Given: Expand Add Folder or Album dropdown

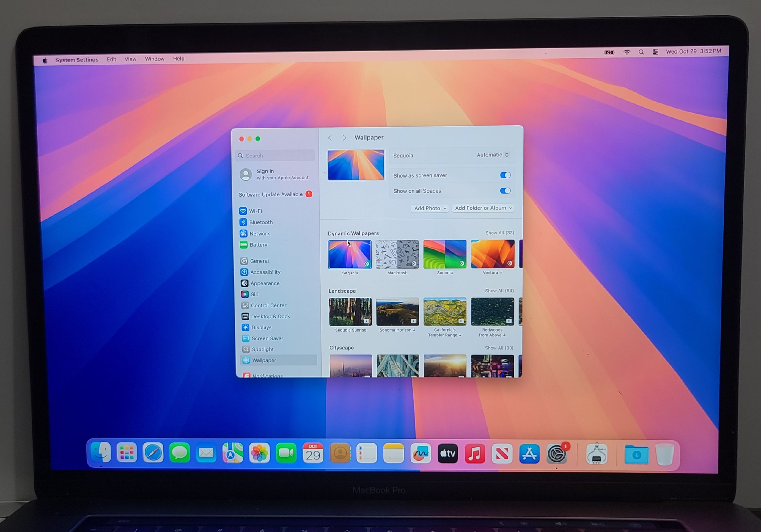Looking at the screenshot, I should (483, 208).
